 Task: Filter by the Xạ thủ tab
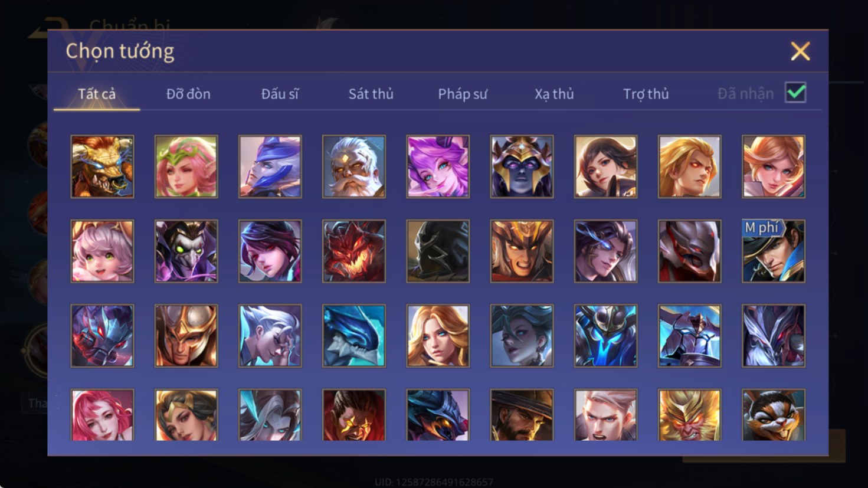click(554, 94)
